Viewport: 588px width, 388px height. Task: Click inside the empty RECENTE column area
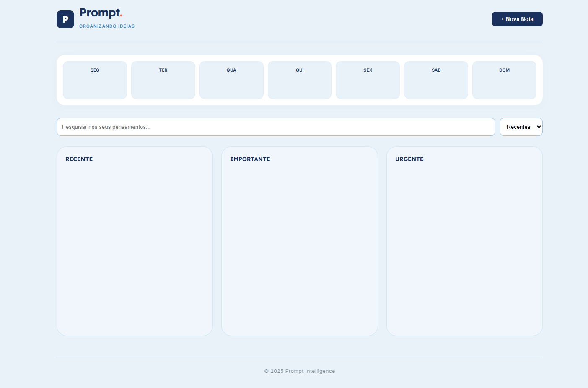click(x=135, y=247)
